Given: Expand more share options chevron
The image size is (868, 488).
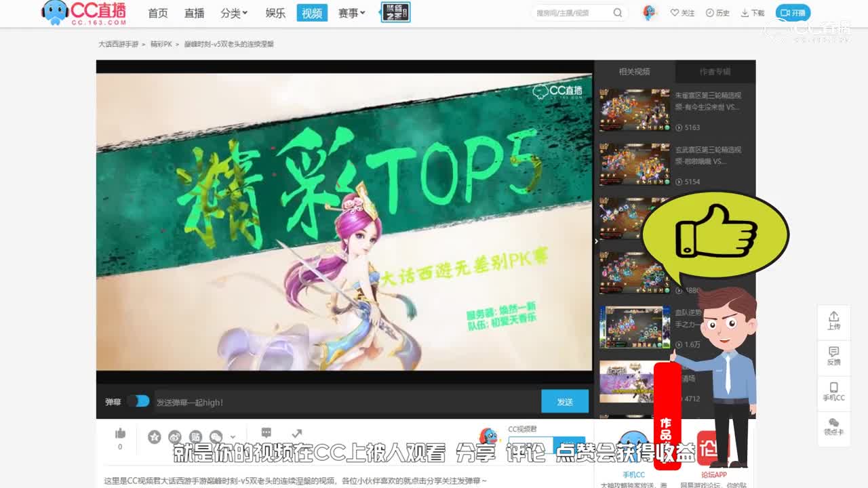Looking at the screenshot, I should [x=233, y=437].
